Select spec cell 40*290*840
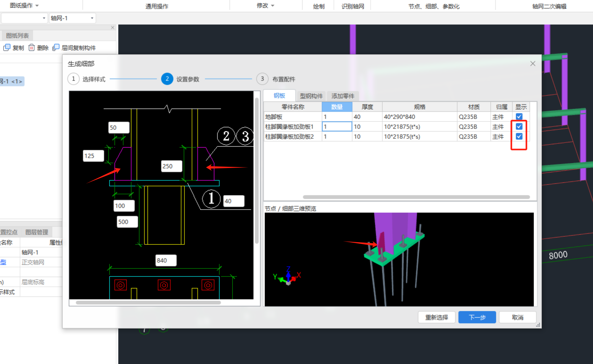The image size is (593, 364). pos(420,117)
